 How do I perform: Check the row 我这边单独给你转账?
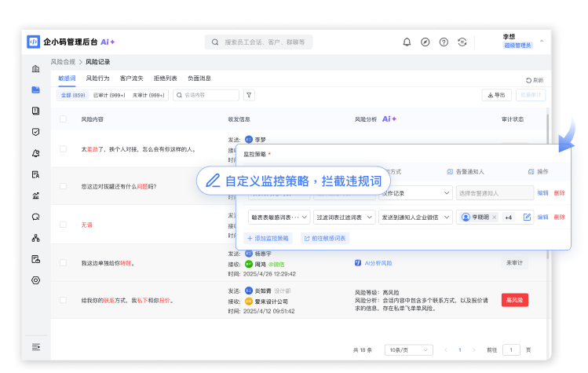tap(63, 263)
